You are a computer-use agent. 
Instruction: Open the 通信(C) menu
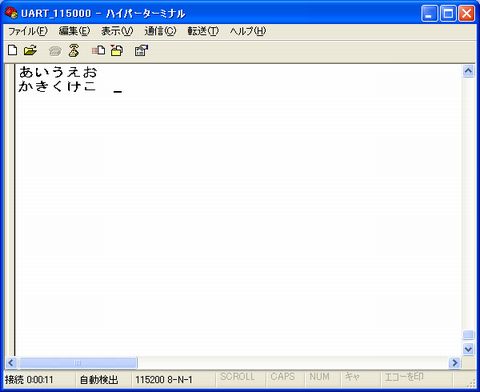point(160,31)
